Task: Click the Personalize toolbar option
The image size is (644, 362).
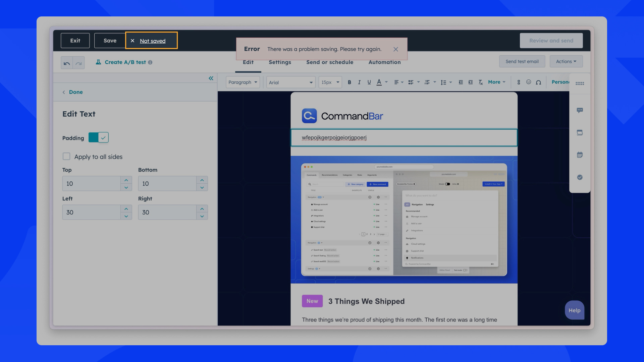Action: click(560, 82)
